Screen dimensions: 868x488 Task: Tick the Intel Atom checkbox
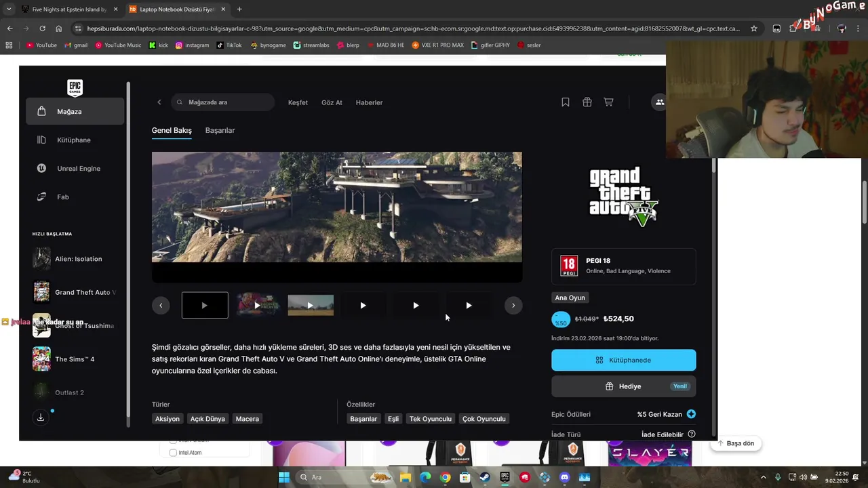[173, 453]
